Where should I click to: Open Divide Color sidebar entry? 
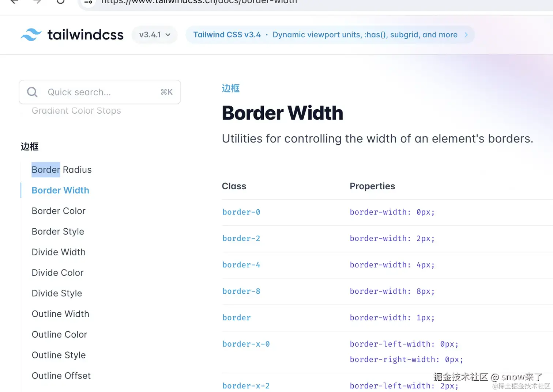(x=57, y=273)
